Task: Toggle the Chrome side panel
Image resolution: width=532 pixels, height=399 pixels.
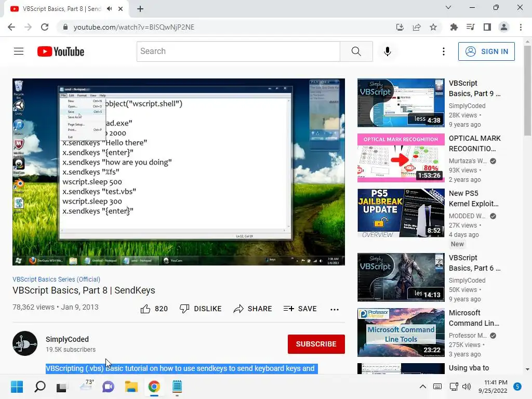Action: [487, 27]
